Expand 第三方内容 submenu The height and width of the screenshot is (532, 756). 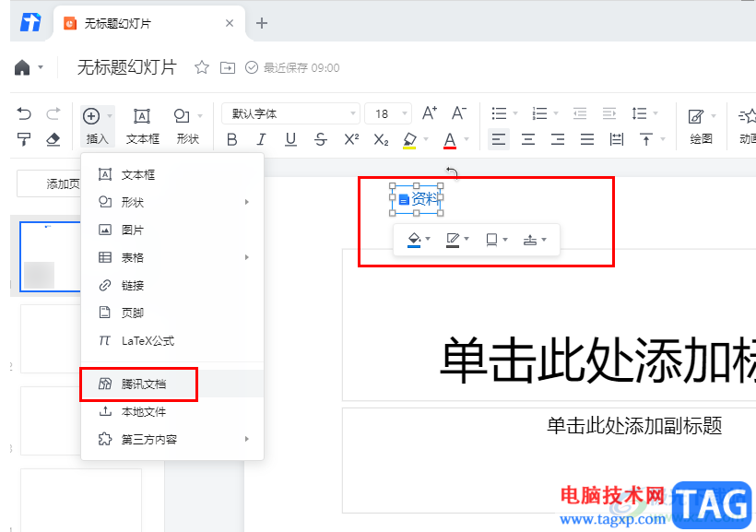tap(172, 440)
